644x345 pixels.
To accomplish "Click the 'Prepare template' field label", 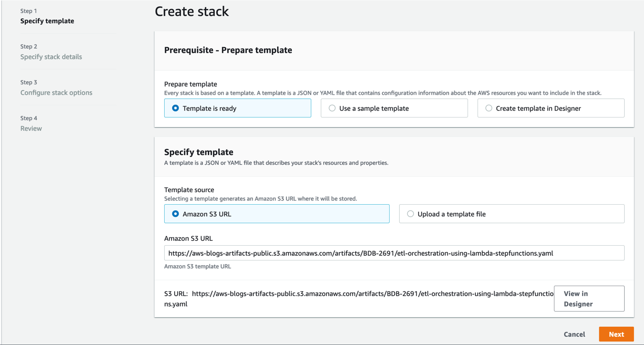I will [x=191, y=84].
